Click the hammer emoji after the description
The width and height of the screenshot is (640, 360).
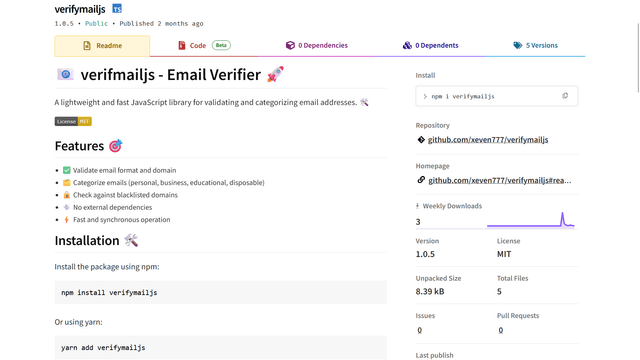tap(364, 102)
